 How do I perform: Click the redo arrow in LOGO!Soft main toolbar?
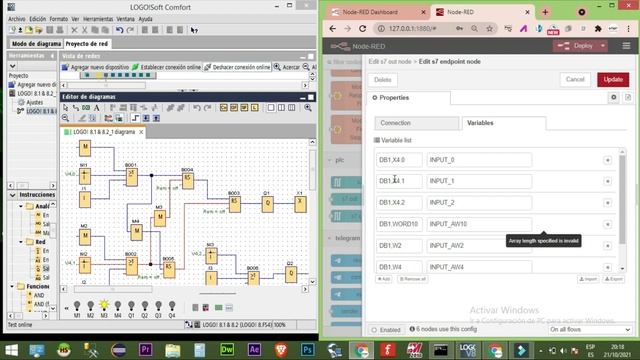tap(130, 30)
